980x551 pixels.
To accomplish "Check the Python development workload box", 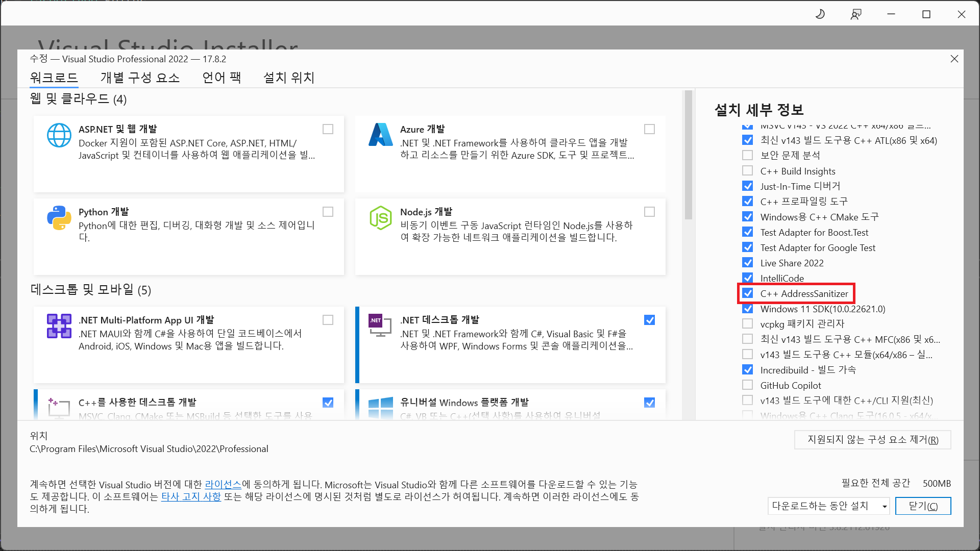I will point(328,212).
